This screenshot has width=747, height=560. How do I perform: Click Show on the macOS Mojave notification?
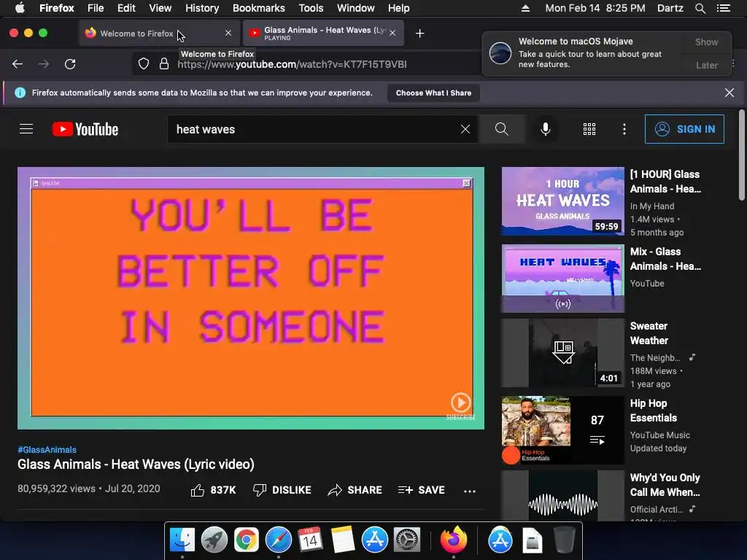point(706,42)
